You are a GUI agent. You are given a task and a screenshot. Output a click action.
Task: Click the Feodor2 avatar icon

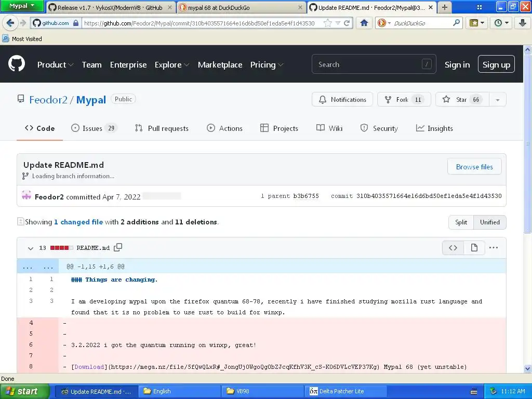(x=26, y=196)
